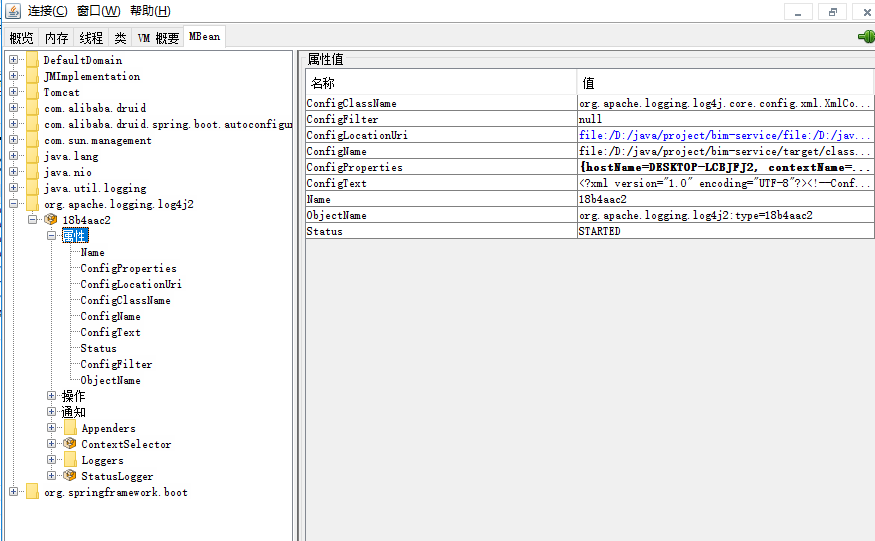Select Status attribute in tree

pos(98,348)
